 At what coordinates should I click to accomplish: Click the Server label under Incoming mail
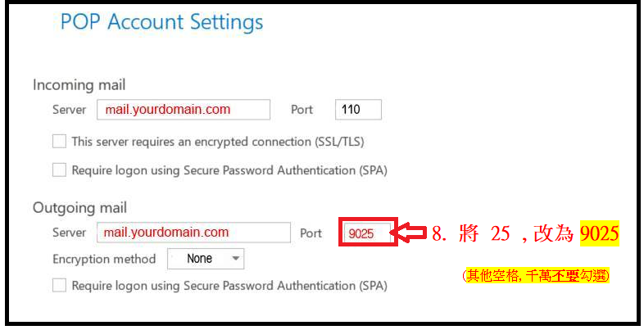coord(69,109)
